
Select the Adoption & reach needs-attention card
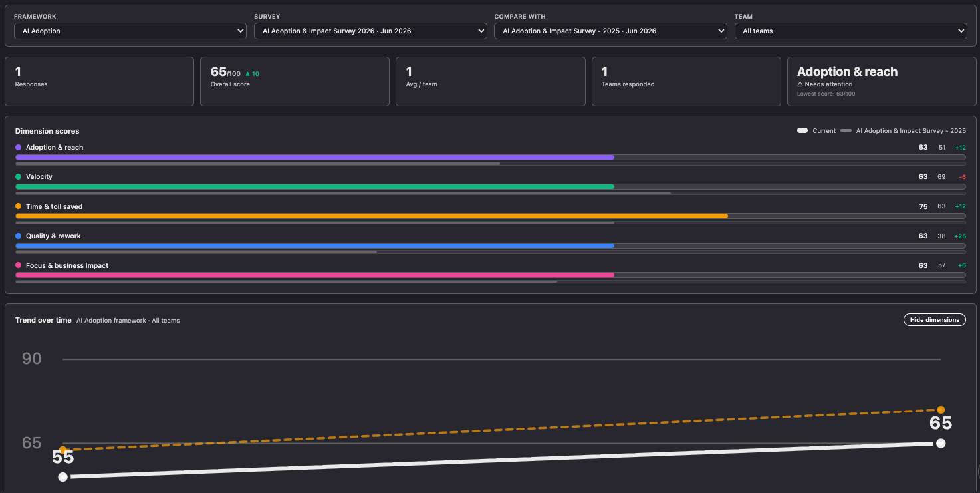coord(882,81)
